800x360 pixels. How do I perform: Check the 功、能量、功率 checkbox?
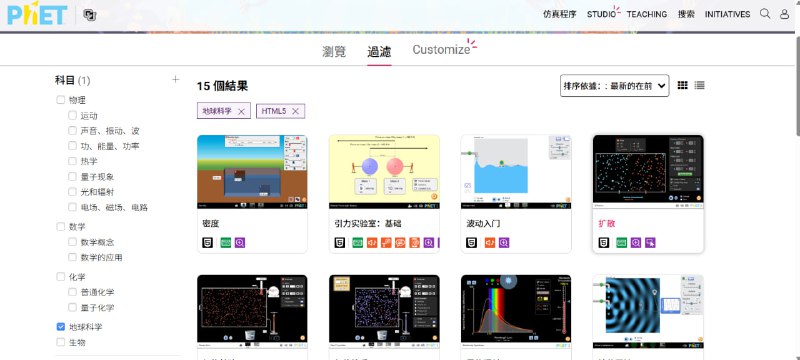[x=72, y=146]
